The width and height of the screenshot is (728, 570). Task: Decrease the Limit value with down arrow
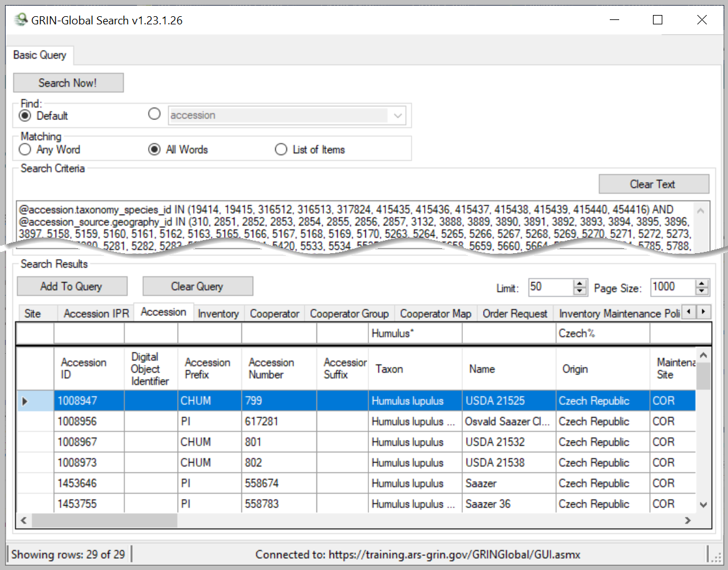580,292
